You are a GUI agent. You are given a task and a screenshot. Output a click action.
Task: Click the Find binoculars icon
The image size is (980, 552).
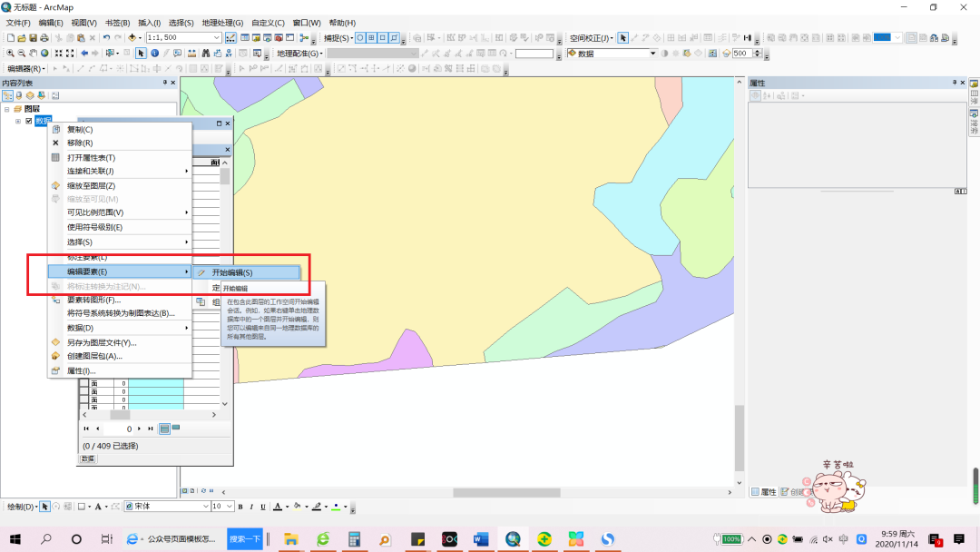coord(206,54)
